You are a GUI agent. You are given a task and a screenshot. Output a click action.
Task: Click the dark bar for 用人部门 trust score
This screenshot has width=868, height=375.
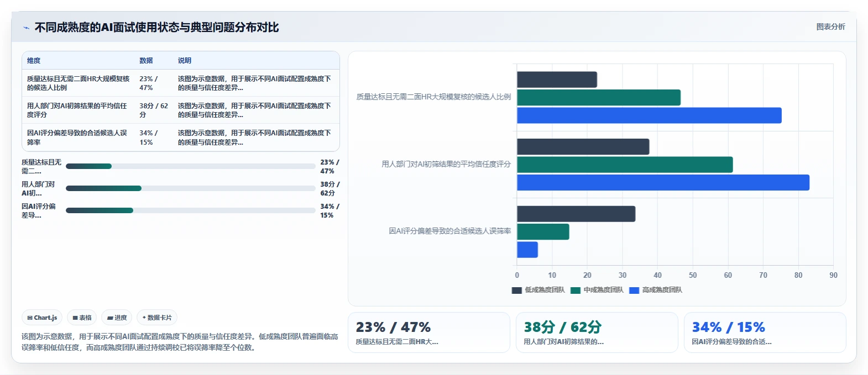(x=583, y=146)
